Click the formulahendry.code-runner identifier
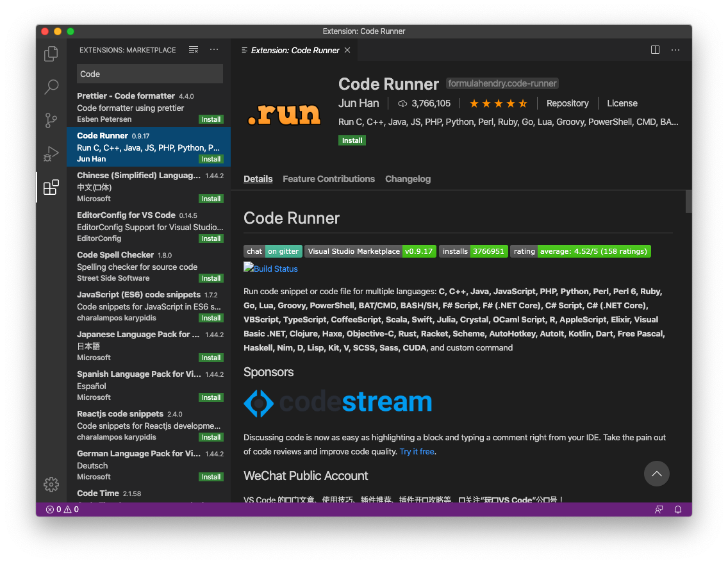 click(502, 83)
